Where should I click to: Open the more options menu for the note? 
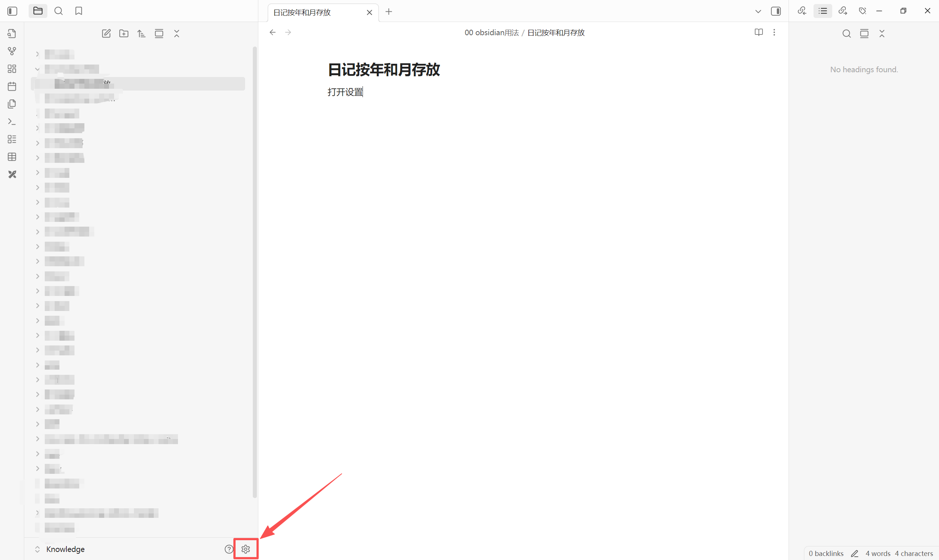(774, 32)
